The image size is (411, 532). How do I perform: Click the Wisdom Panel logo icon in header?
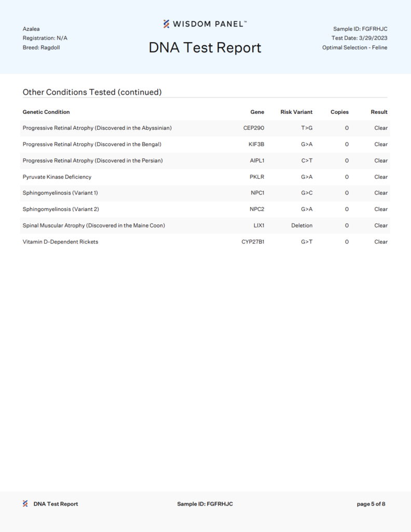pyautogui.click(x=167, y=24)
